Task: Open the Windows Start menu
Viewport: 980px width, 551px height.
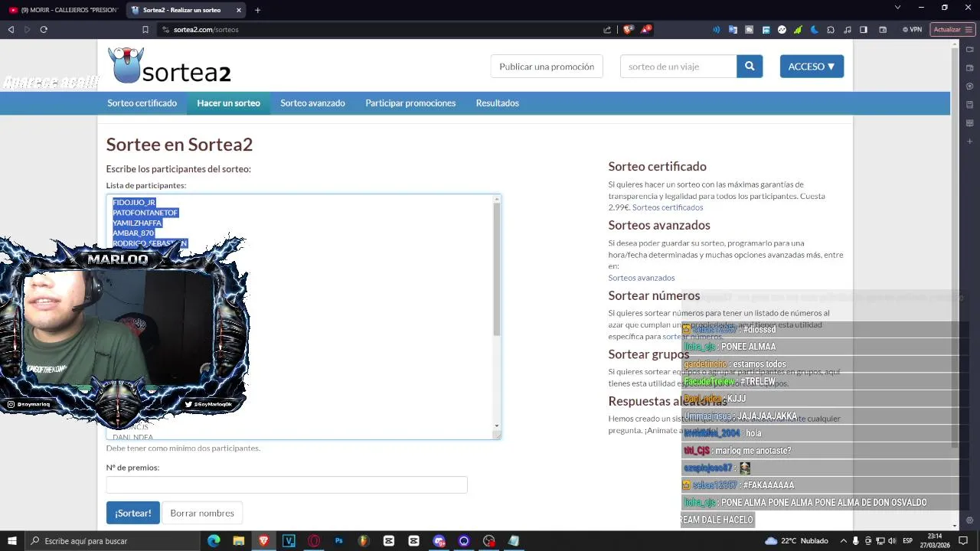Action: coord(11,541)
